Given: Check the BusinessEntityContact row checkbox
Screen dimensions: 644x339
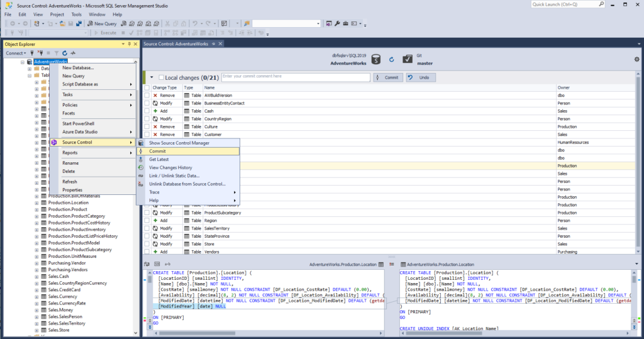Looking at the screenshot, I should click(x=147, y=103).
